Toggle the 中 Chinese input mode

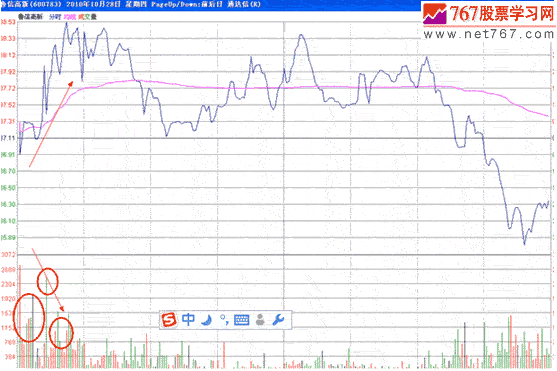[x=188, y=319]
